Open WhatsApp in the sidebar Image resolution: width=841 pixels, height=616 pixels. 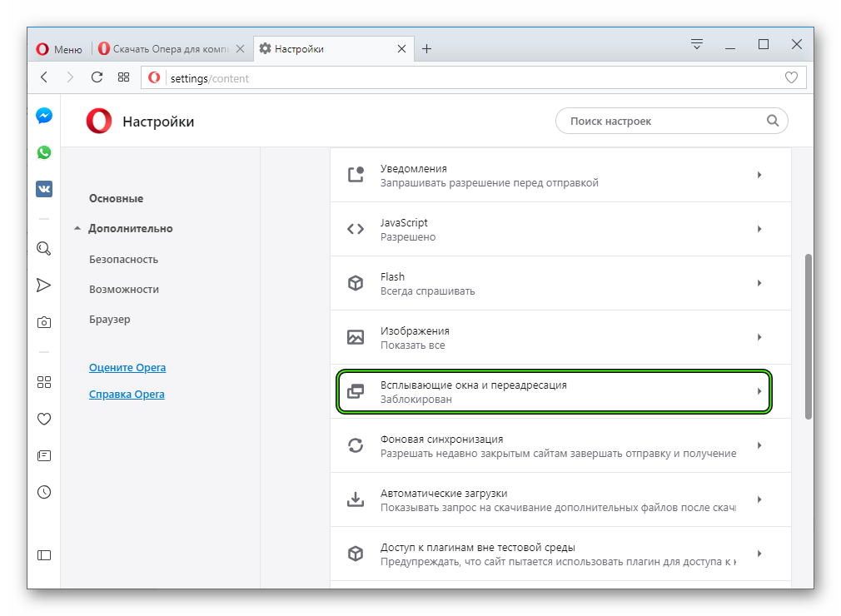(x=44, y=152)
